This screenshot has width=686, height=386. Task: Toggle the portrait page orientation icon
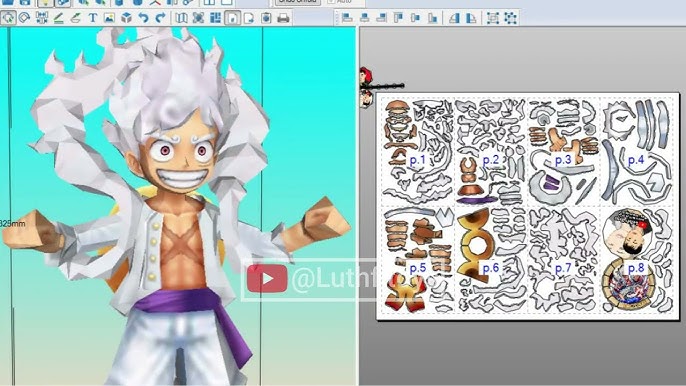pos(232,18)
